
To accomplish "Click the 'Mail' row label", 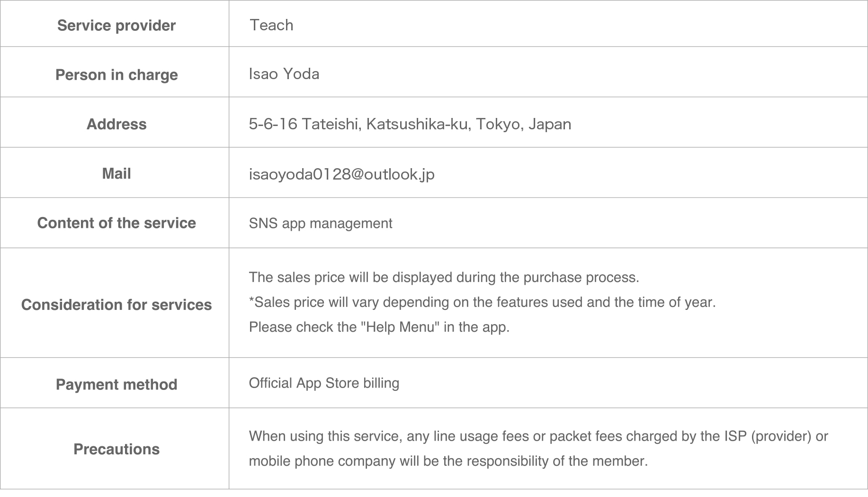I will tap(116, 174).
